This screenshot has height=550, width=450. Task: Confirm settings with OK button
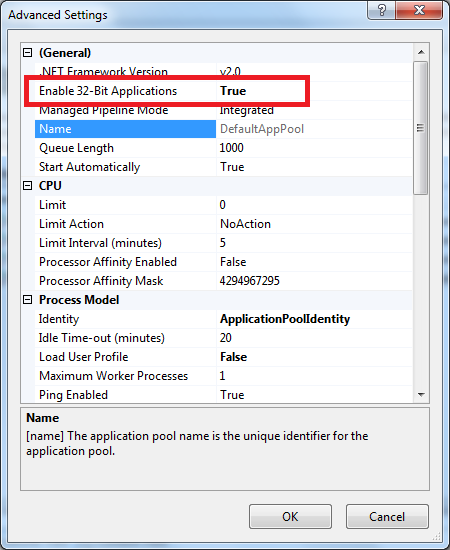click(290, 516)
